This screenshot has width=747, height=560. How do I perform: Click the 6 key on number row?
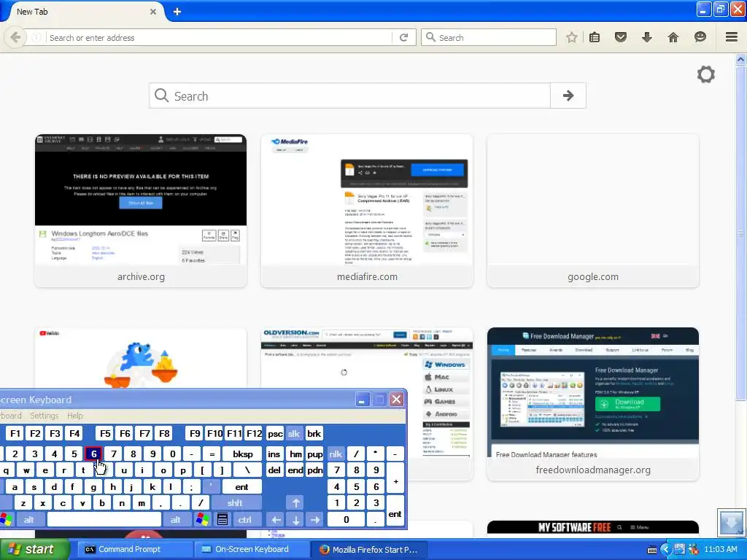94,454
